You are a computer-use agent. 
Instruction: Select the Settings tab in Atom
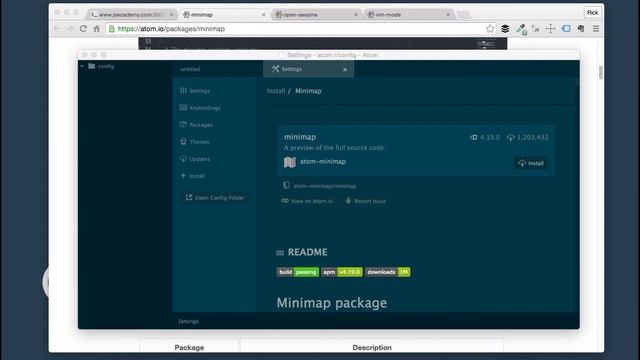click(308, 69)
